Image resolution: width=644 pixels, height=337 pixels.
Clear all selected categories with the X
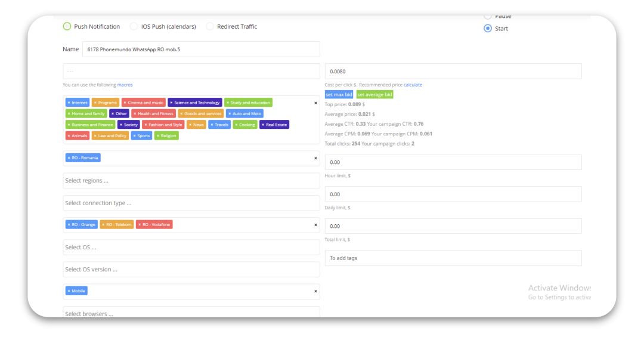(x=315, y=103)
